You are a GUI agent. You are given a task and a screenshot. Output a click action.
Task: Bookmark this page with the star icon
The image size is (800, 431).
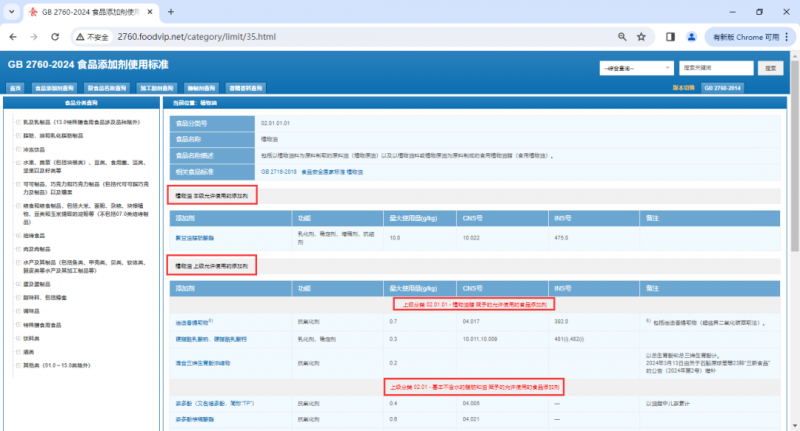[x=642, y=36]
